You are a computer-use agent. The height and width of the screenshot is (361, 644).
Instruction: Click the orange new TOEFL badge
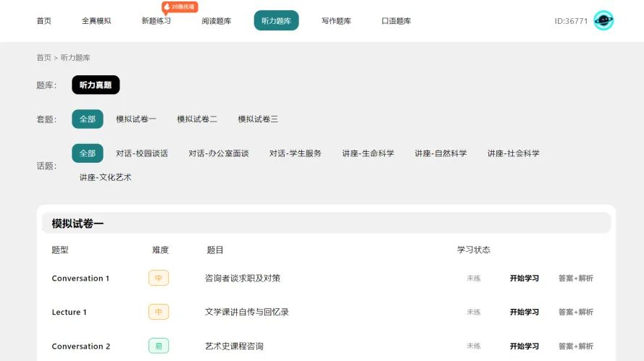(180, 7)
